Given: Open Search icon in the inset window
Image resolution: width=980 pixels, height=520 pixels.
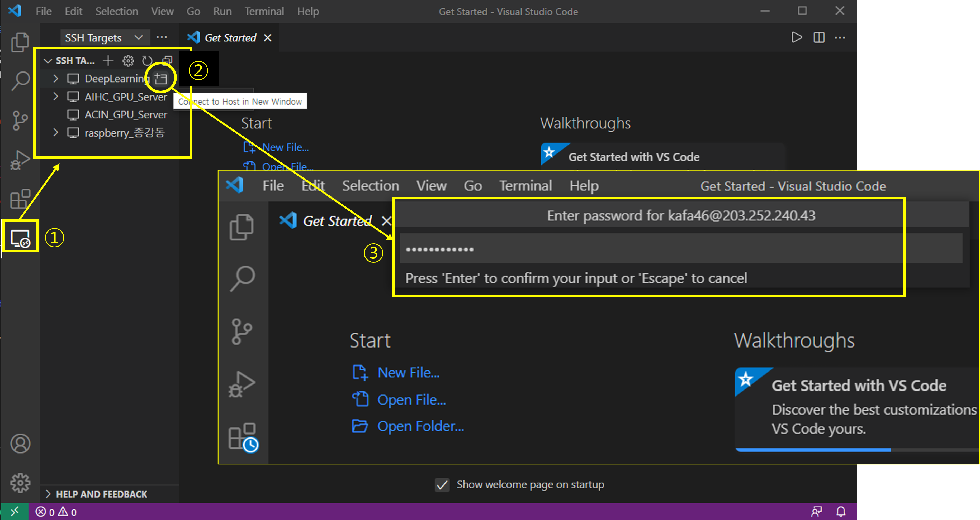Looking at the screenshot, I should click(x=242, y=279).
